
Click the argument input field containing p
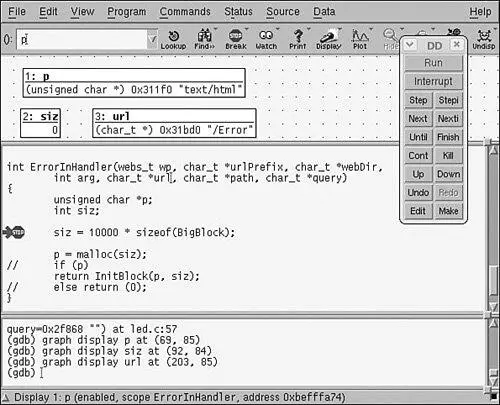[x=82, y=39]
